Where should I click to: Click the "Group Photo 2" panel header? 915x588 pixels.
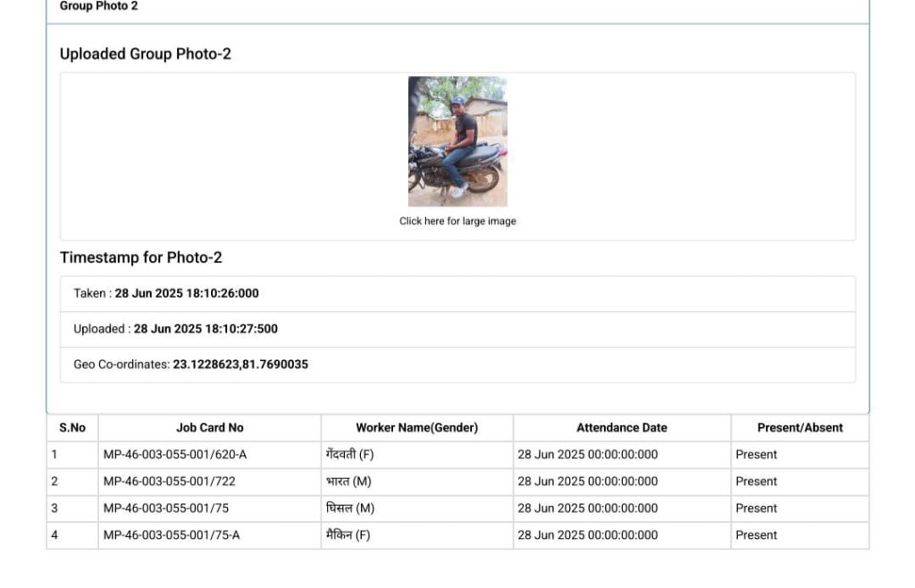point(99,6)
